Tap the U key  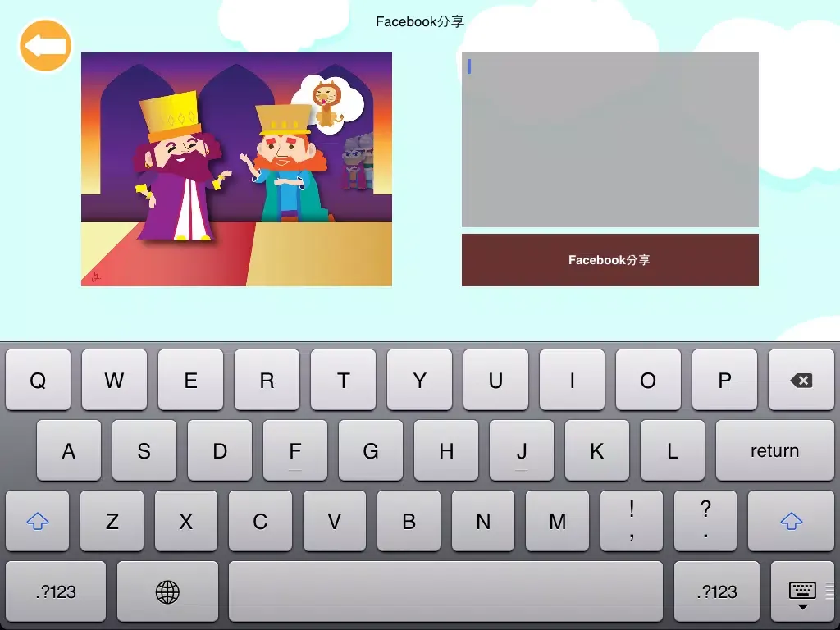tap(495, 380)
